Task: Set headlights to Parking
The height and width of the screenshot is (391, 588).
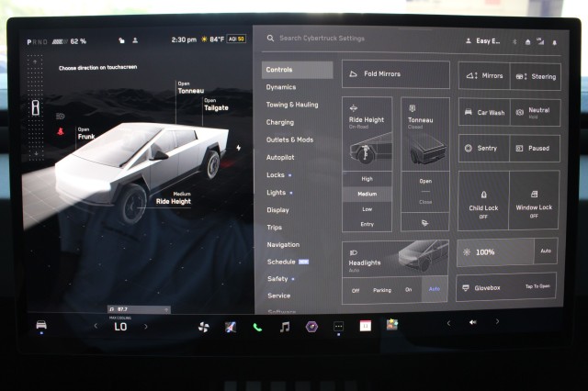Action: tap(381, 290)
